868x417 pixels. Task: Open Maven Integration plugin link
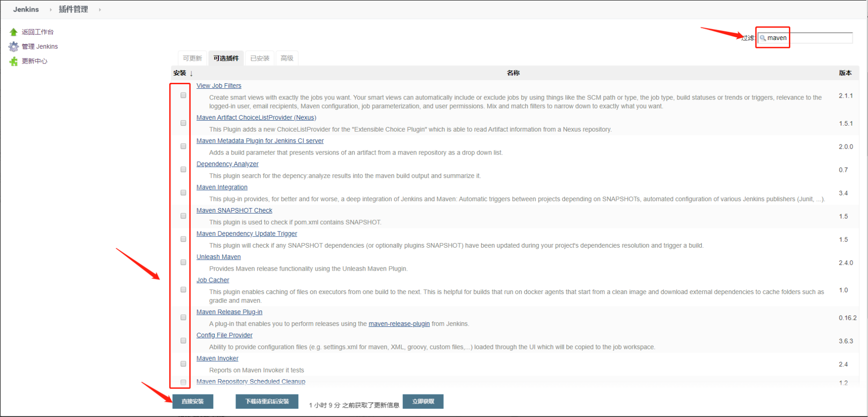[222, 187]
